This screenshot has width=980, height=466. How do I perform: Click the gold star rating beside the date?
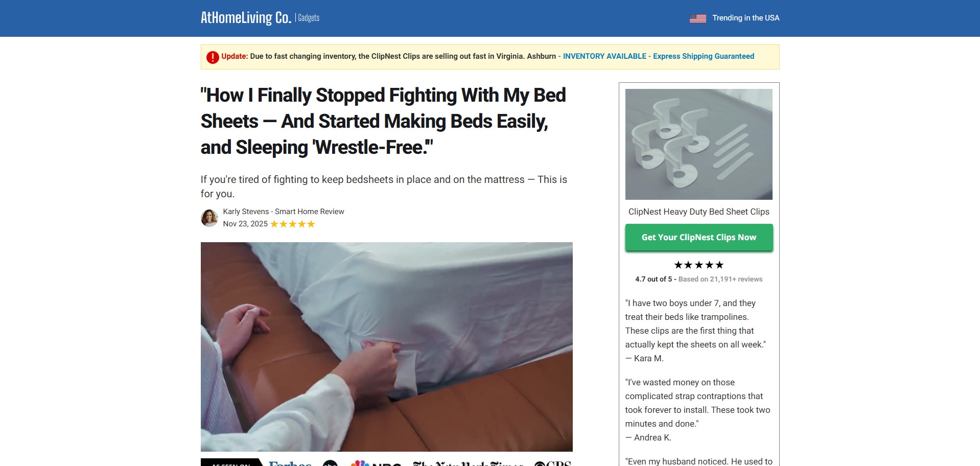pos(293,224)
